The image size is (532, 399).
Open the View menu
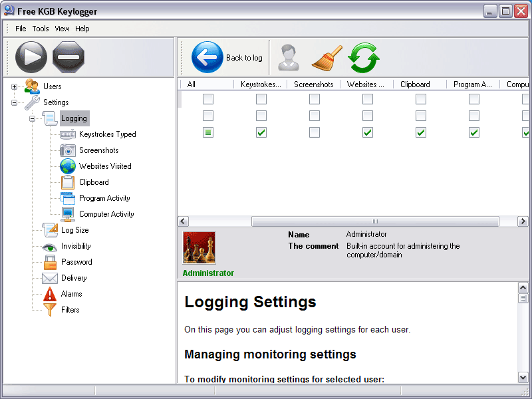[x=62, y=29]
